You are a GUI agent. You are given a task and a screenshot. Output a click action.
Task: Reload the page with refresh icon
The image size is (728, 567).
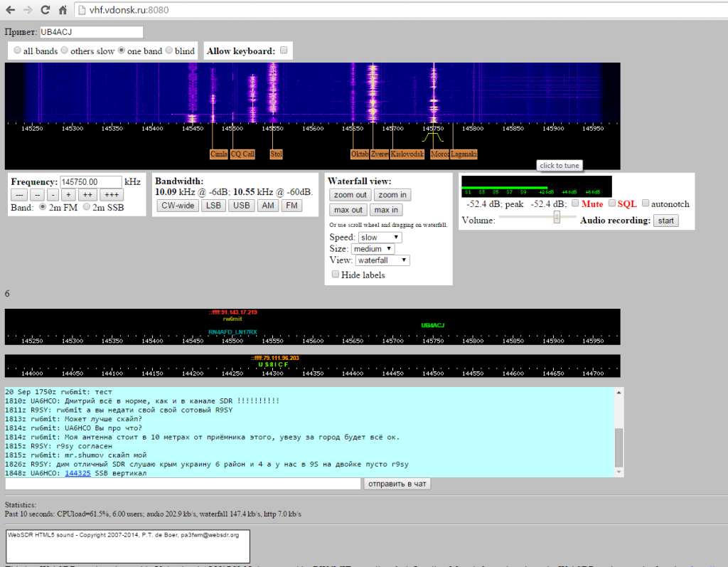pos(45,10)
